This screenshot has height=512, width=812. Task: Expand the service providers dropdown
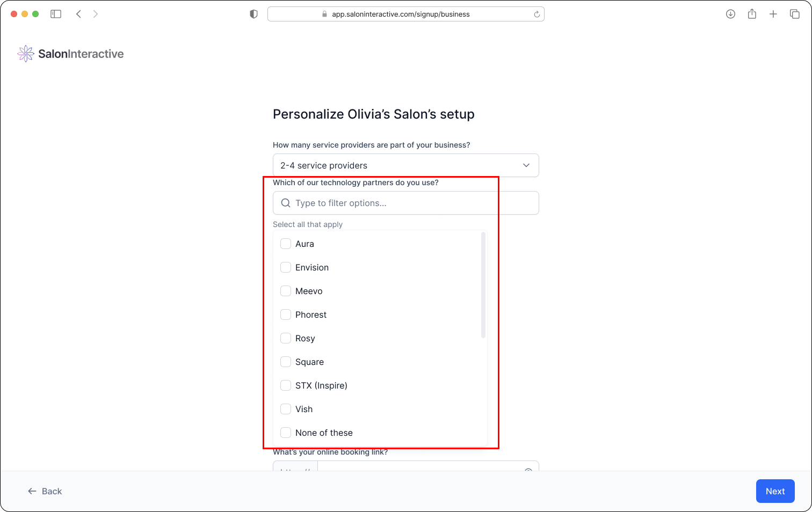click(x=405, y=165)
